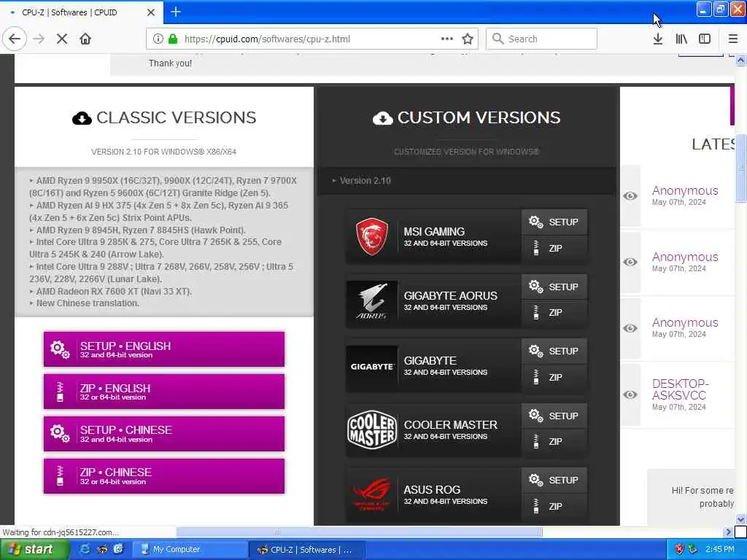Click cloud download icon beside CUSTOM VERSIONS
Viewport: 747px width, 560px height.
pyautogui.click(x=382, y=118)
